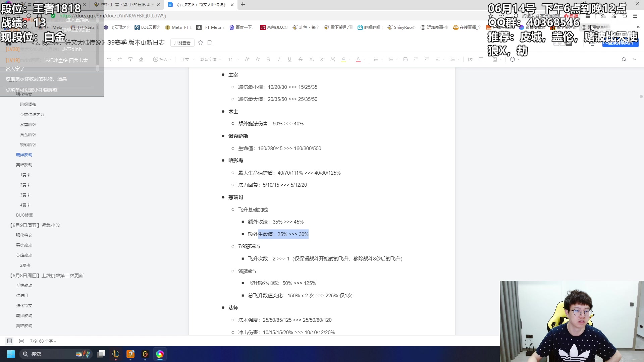Screen dimensions: 644x362
Task: Toggle bold formatting
Action: [268, 59]
